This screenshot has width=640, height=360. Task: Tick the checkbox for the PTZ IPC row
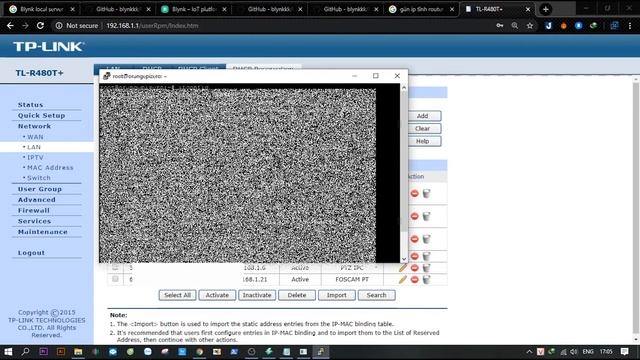click(115, 267)
